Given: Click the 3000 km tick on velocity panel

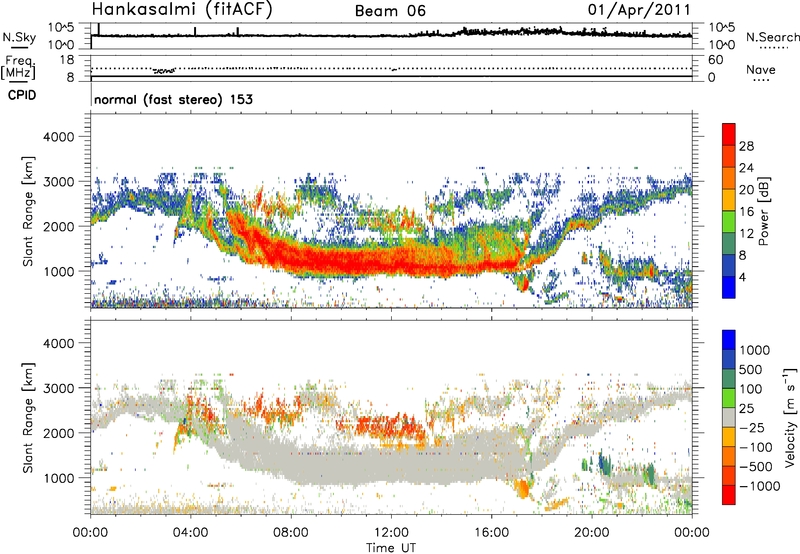Looking at the screenshot, I should (58, 388).
